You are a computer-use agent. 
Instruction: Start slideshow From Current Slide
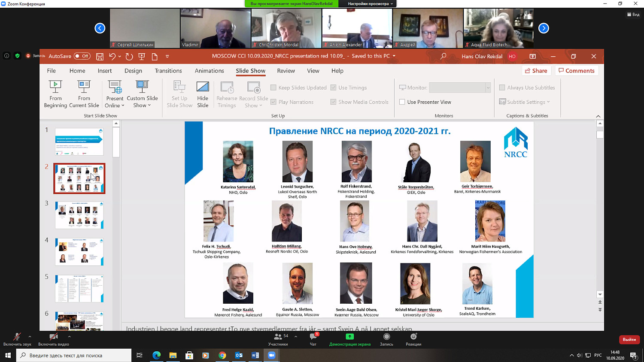tap(84, 94)
